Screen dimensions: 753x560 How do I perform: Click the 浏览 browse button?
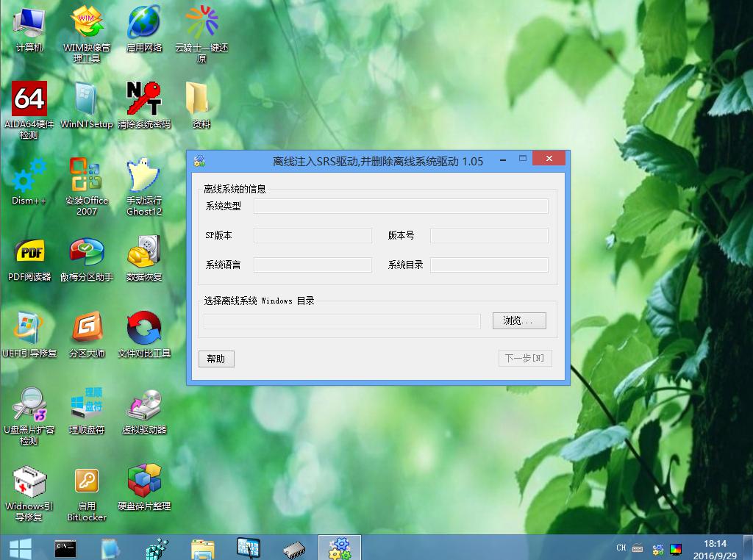pos(518,320)
